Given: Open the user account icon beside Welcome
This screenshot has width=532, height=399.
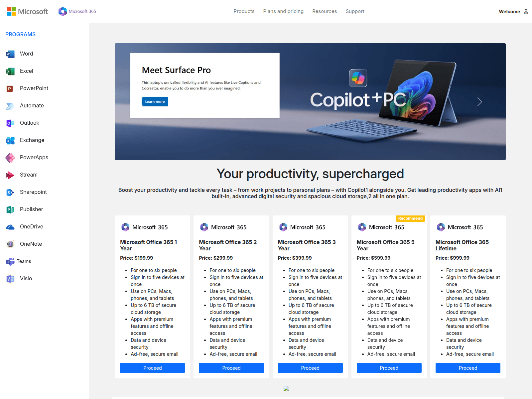Looking at the screenshot, I should click(x=526, y=12).
